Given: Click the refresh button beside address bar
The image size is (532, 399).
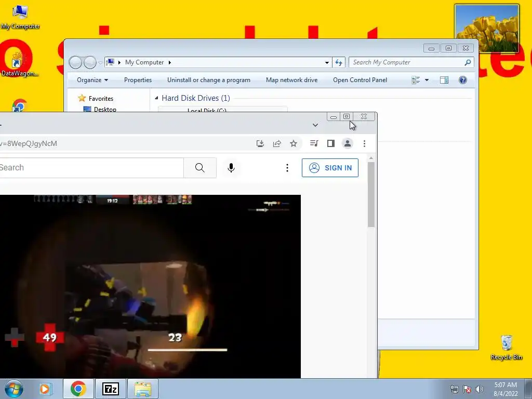Looking at the screenshot, I should (339, 62).
